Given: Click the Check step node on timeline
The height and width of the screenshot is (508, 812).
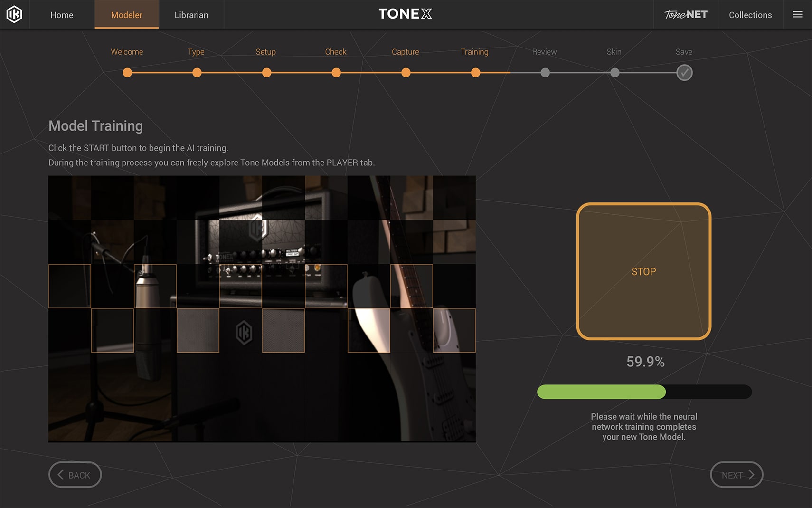Looking at the screenshot, I should 336,73.
